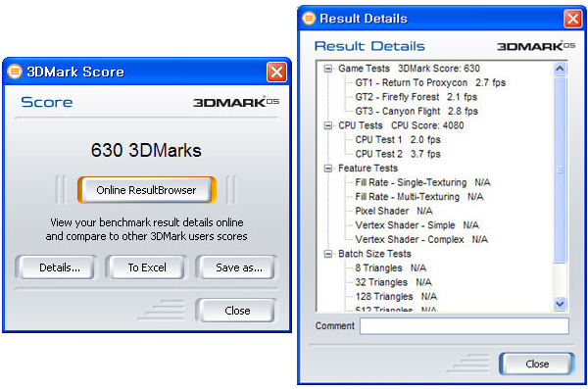
Task: Click the 3DMark Score title bar icon
Action: click(x=15, y=72)
